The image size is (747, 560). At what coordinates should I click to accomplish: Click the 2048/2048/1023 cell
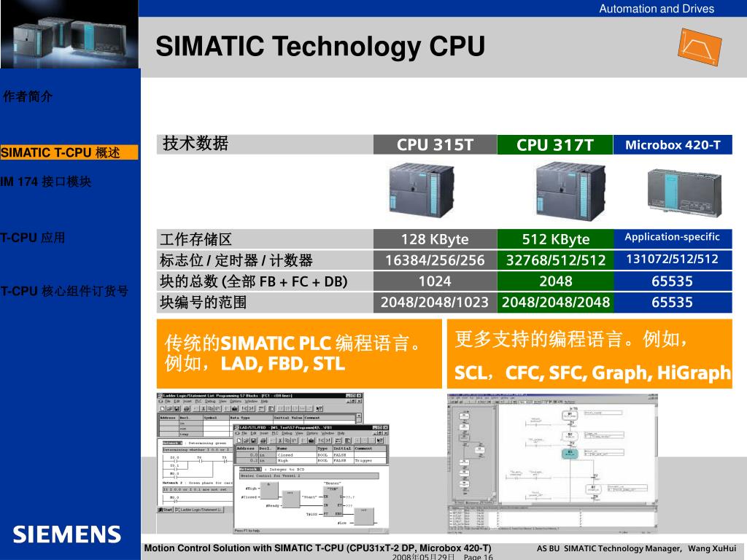[435, 302]
